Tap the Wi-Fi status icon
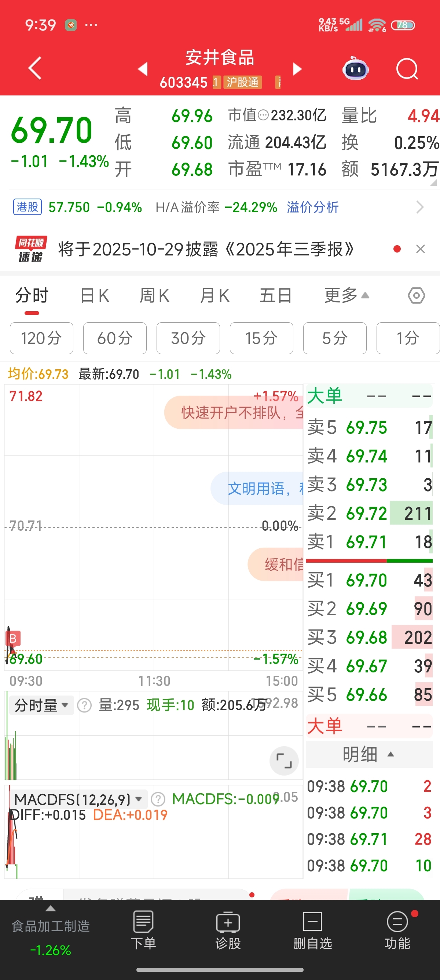Image resolution: width=440 pixels, height=980 pixels. [x=377, y=25]
